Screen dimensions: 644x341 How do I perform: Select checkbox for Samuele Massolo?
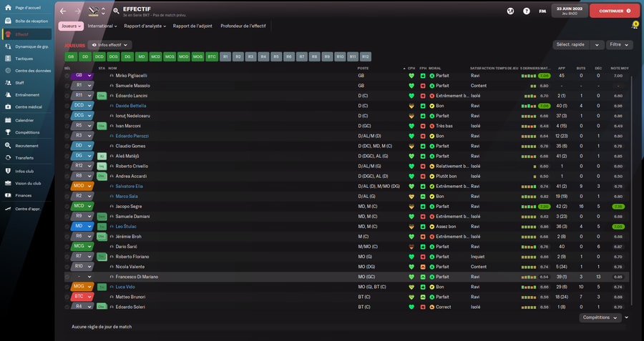pos(67,86)
